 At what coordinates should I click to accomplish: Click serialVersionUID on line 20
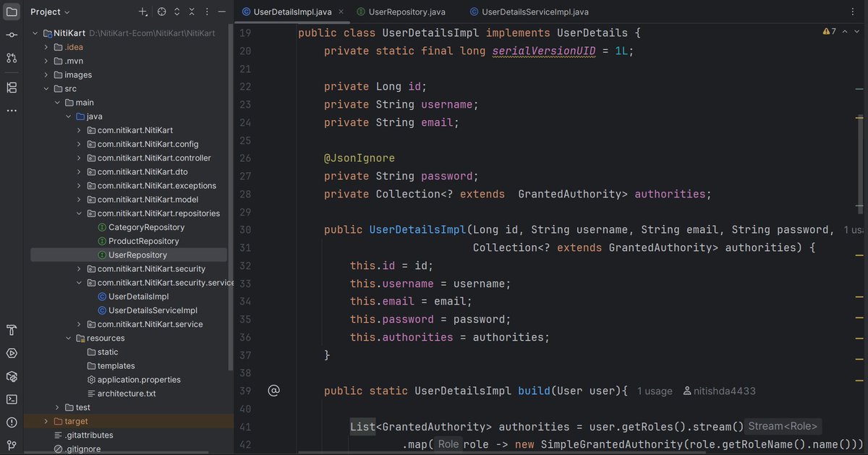point(545,51)
